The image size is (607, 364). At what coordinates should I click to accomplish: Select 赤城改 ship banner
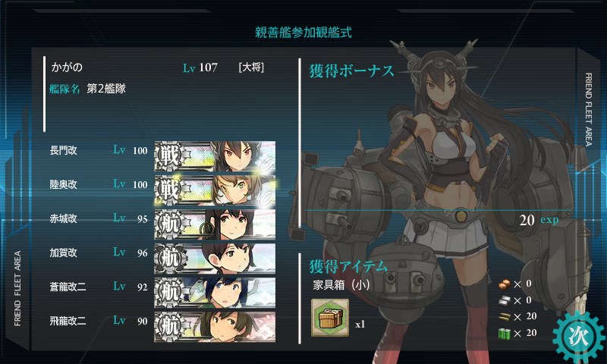(215, 224)
